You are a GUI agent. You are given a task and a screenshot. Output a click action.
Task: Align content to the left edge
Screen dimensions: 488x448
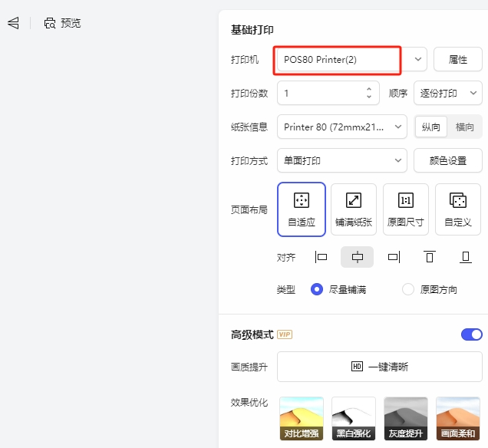(321, 257)
